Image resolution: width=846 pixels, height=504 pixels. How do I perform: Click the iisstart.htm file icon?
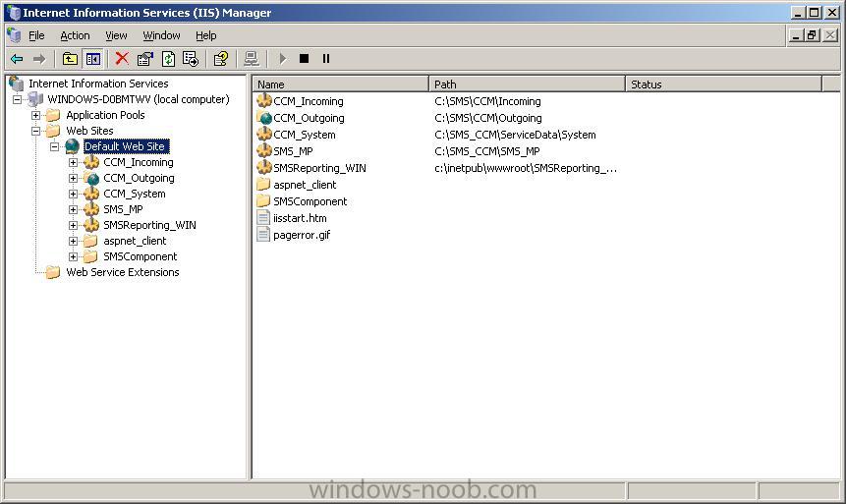(x=263, y=218)
